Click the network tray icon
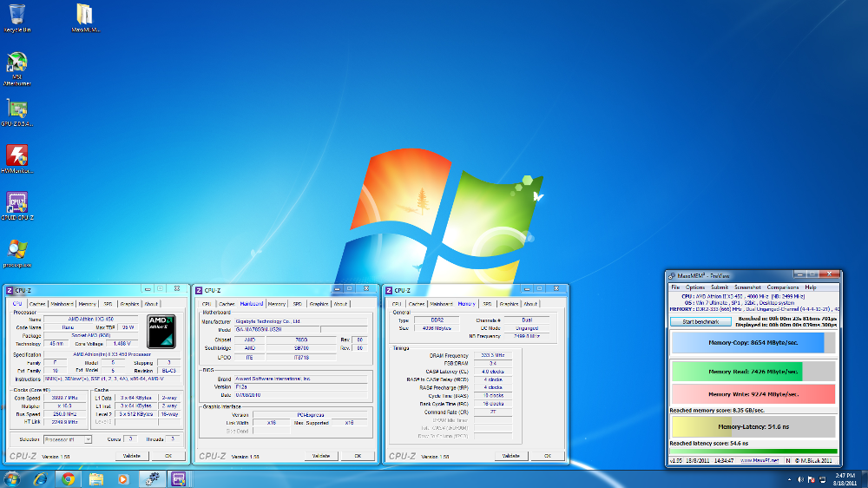This screenshot has height=488, width=868. click(823, 479)
